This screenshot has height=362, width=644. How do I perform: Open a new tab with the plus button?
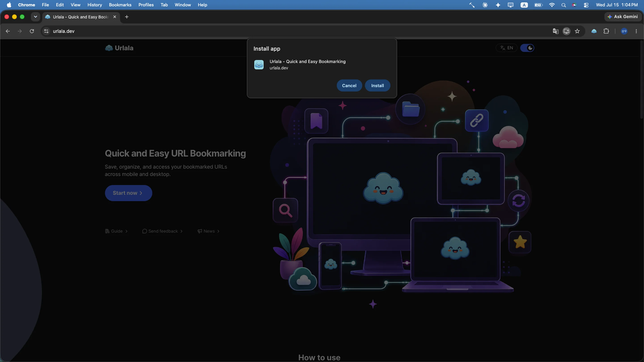point(127,17)
